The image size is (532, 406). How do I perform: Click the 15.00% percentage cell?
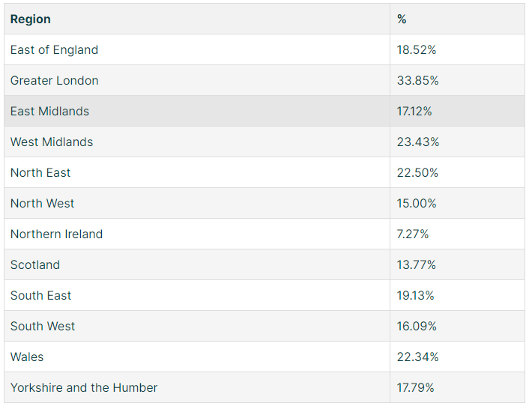(x=457, y=203)
